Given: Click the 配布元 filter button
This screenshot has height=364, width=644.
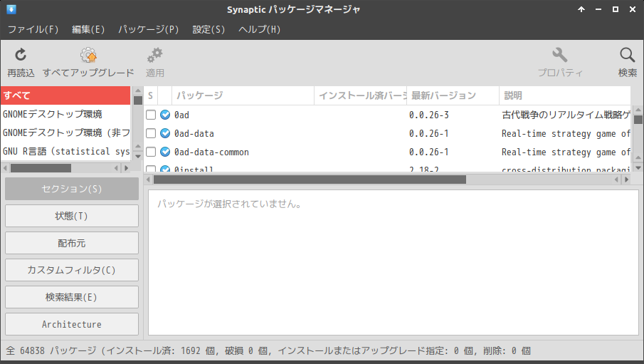Looking at the screenshot, I should tap(72, 243).
